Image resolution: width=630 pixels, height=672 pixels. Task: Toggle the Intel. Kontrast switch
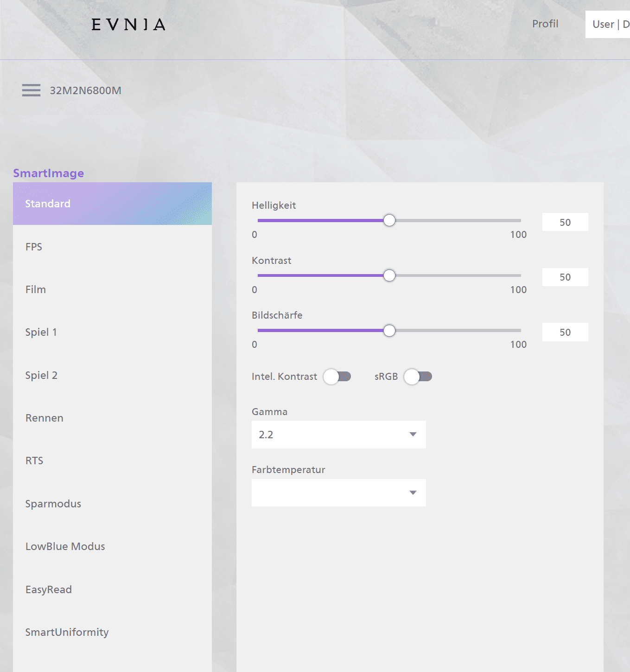[x=337, y=377]
